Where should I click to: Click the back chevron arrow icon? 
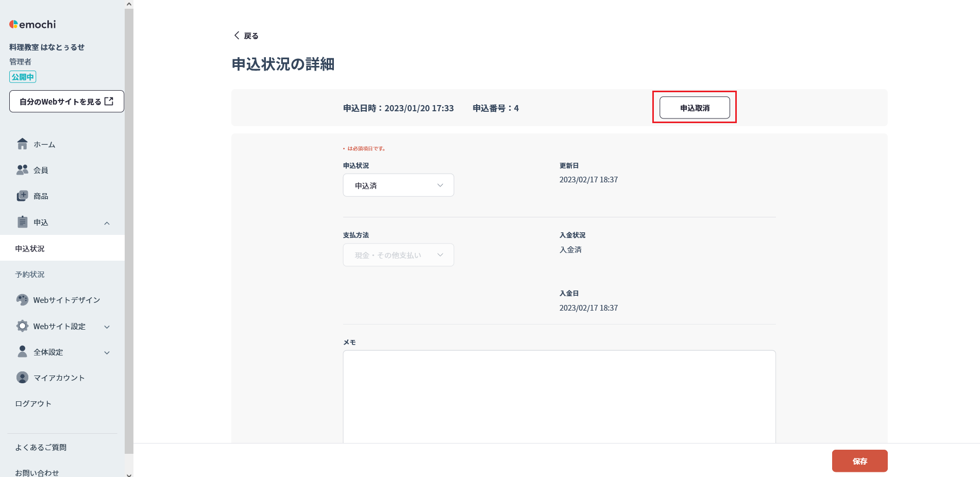(x=236, y=35)
